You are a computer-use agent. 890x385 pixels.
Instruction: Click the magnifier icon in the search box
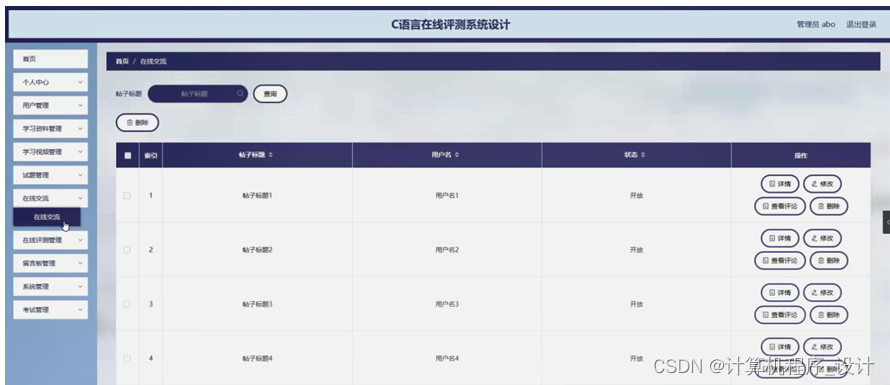240,94
